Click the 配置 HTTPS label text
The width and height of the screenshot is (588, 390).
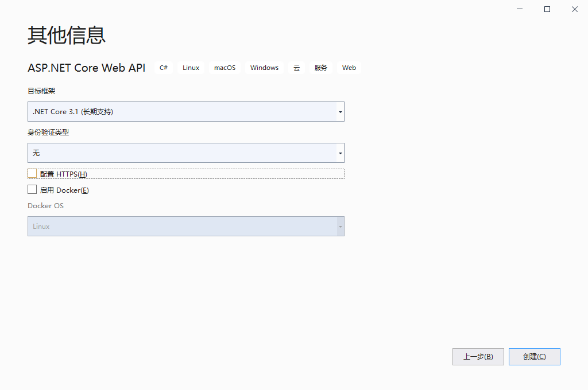coord(63,174)
